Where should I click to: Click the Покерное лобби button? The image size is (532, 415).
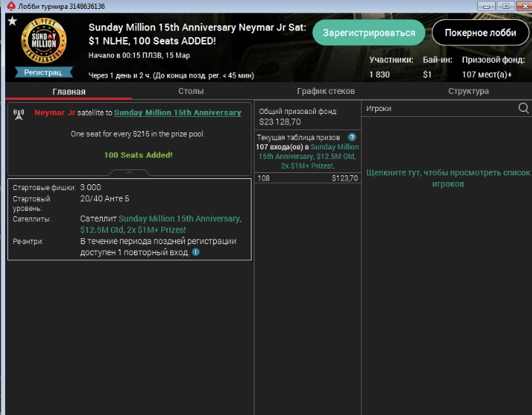pos(480,33)
